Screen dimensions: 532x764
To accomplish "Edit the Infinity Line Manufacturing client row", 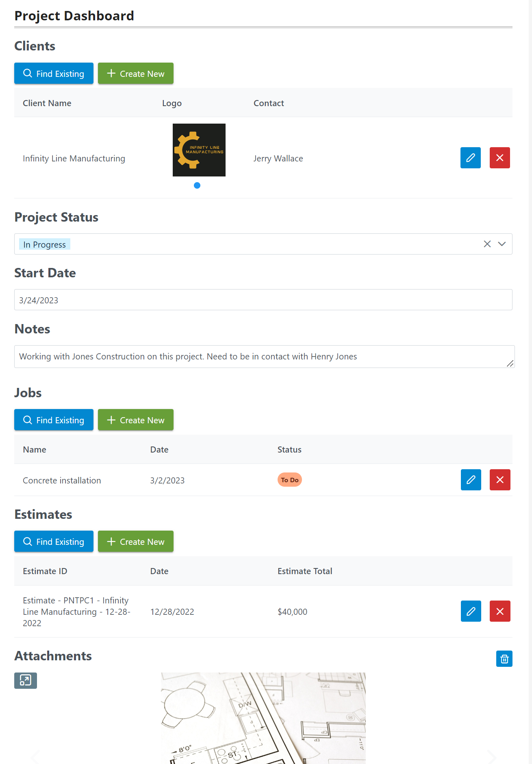I will tap(471, 158).
